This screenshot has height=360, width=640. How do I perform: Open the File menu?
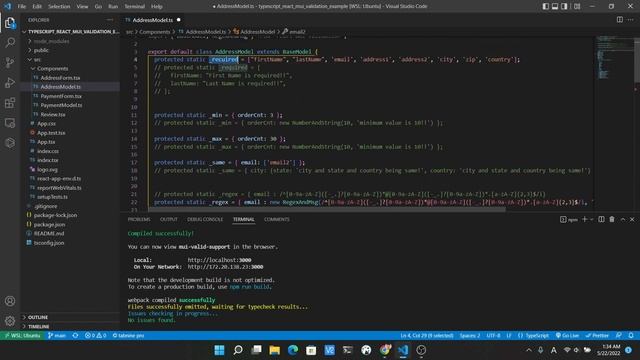click(x=22, y=7)
